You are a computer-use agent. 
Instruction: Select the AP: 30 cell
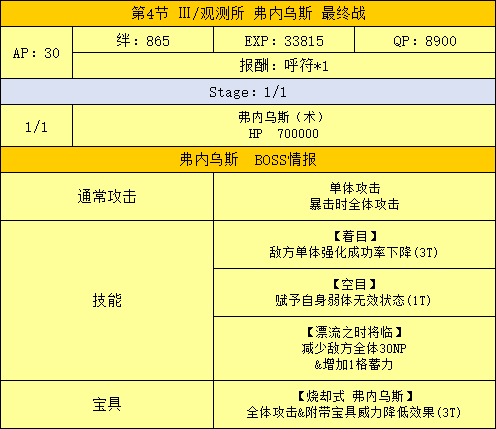tap(37, 53)
